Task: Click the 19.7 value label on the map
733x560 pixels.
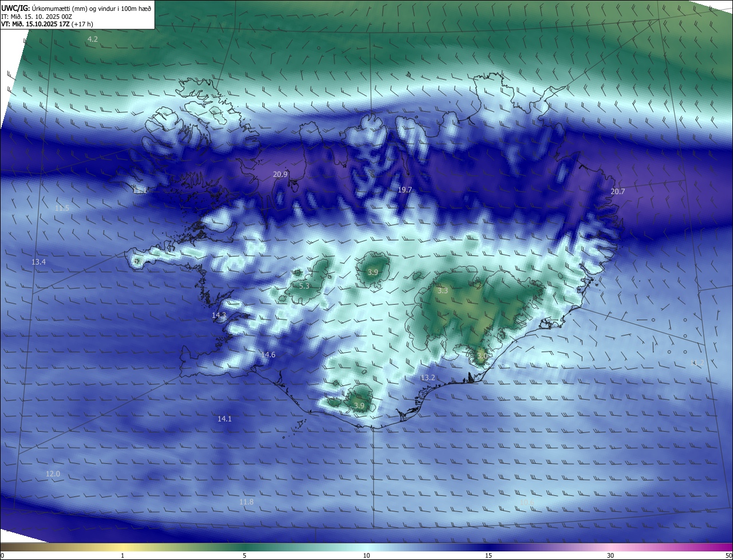Action: [405, 190]
